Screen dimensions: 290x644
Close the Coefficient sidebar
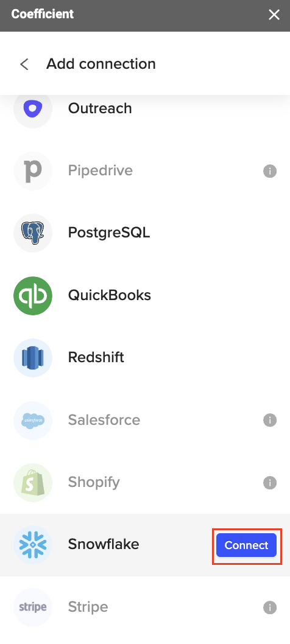[274, 15]
